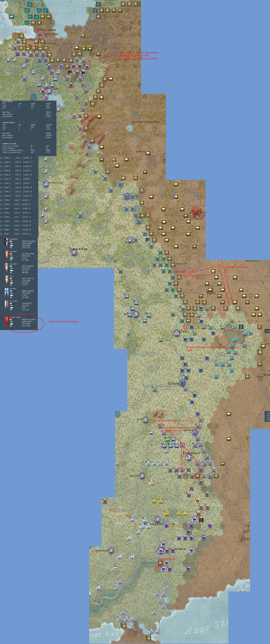Expand the TURN 13 losses row
The image size is (270, 644).
1,183
